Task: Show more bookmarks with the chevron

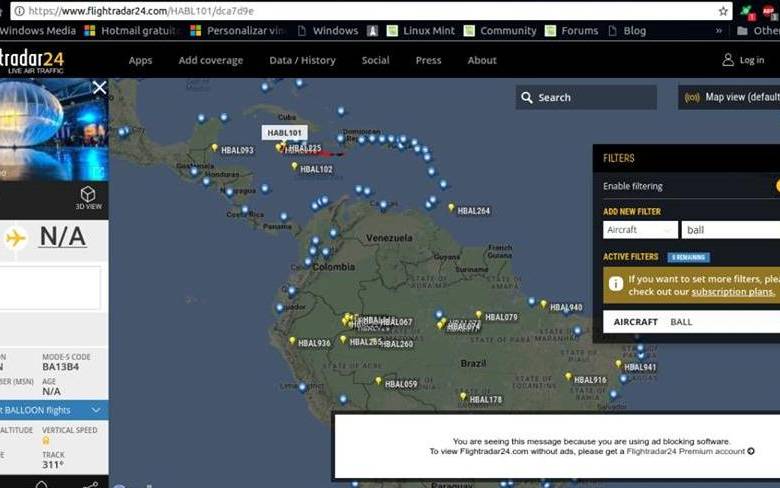Action: pyautogui.click(x=719, y=31)
